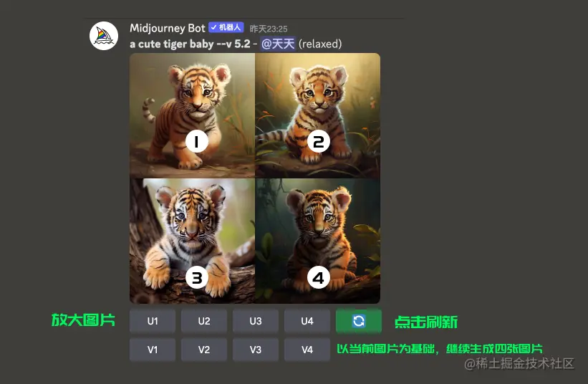Choose U4 to upscale fourth image
This screenshot has width=588, height=384.
pyautogui.click(x=307, y=321)
